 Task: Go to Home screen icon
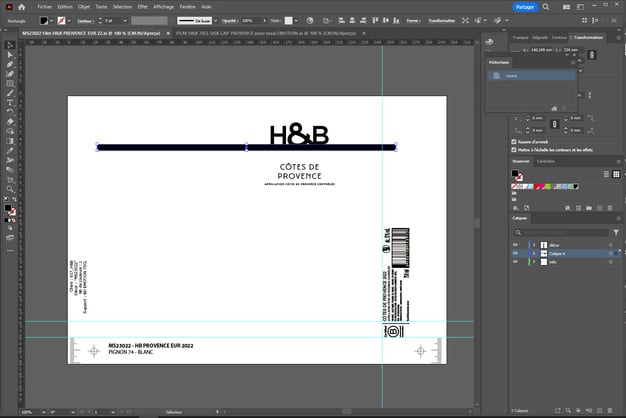point(22,7)
